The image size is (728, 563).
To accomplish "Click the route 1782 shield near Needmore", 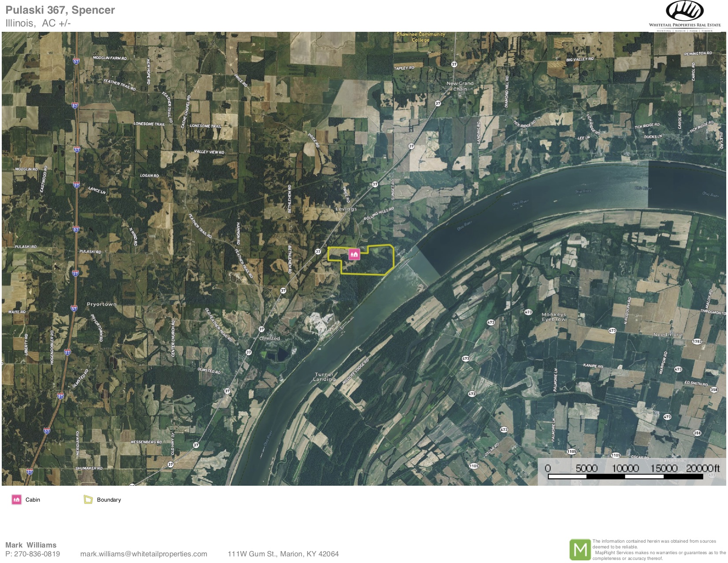I will coord(697,341).
